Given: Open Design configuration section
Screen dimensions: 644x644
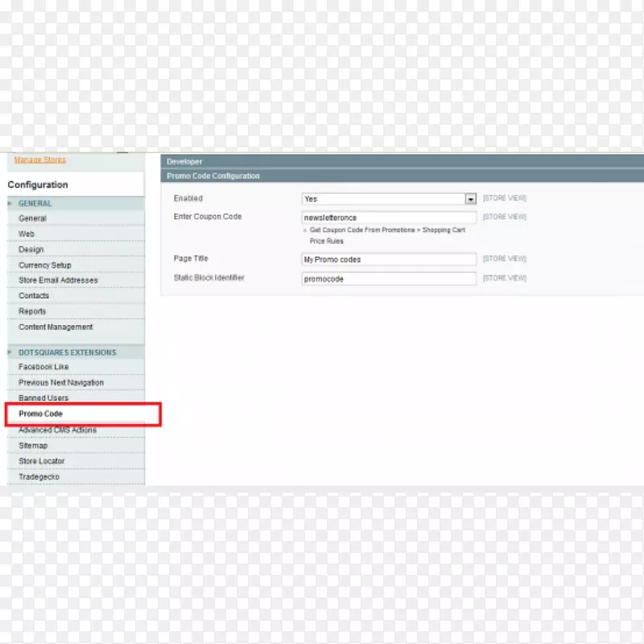Looking at the screenshot, I should (x=31, y=250).
